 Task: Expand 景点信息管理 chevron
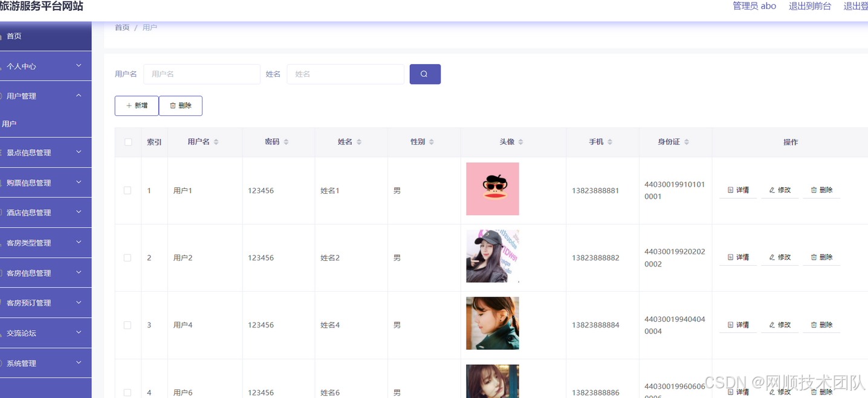pos(79,152)
